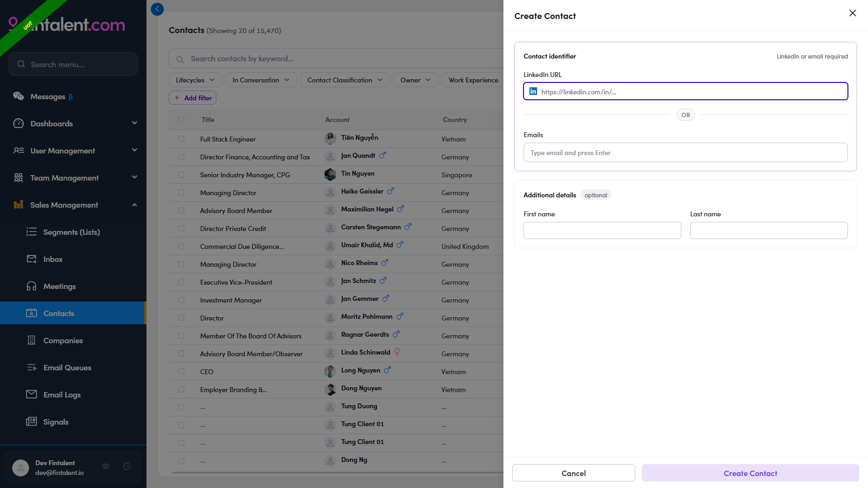The width and height of the screenshot is (868, 488).
Task: Click the Signals newspaper icon
Action: [31, 421]
